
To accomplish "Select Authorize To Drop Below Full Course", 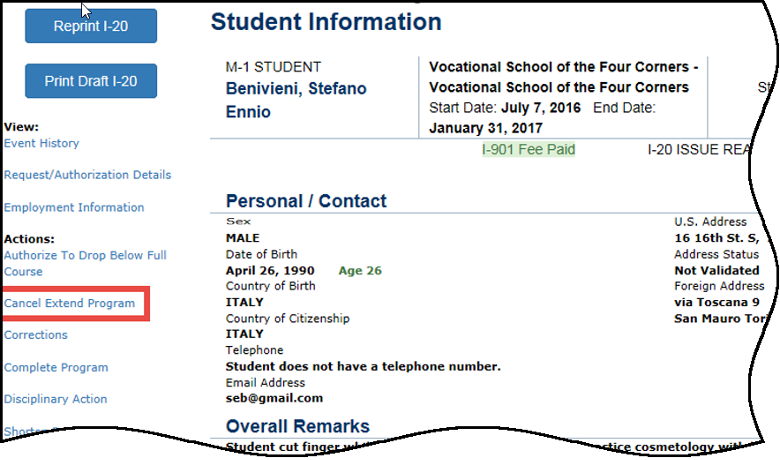I will point(85,263).
